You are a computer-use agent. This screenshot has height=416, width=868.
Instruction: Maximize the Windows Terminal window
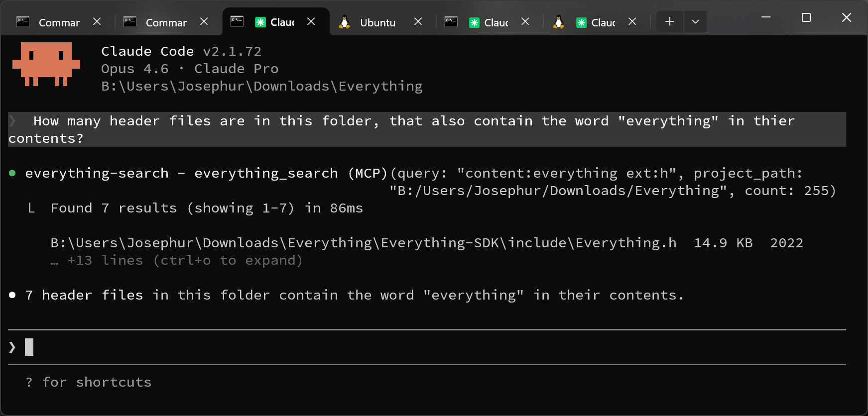[x=806, y=17]
